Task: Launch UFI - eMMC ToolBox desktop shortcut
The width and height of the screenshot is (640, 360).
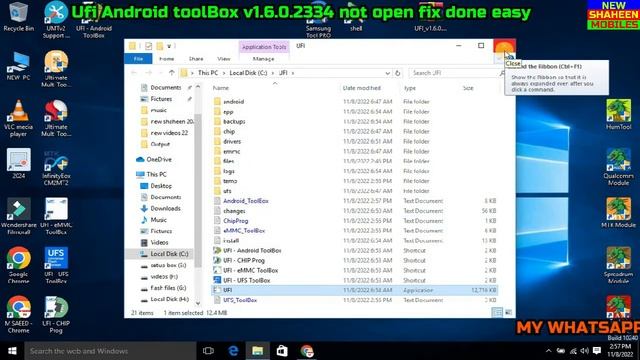Action: [56, 217]
